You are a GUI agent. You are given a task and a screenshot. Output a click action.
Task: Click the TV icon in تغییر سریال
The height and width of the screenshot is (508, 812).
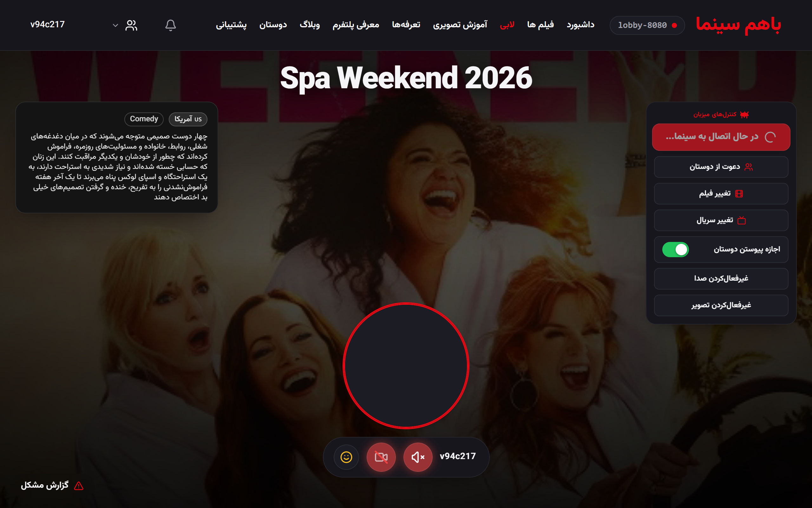[x=742, y=220]
